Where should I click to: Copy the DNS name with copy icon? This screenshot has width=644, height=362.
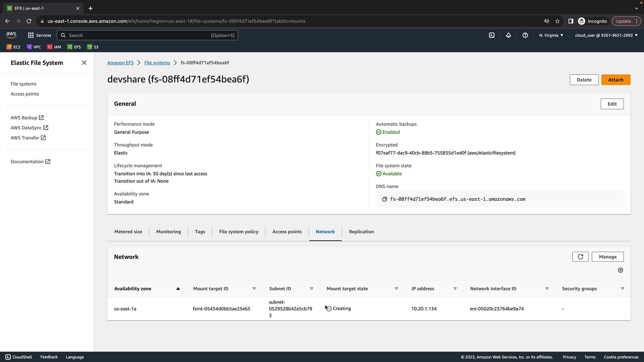coord(385,199)
